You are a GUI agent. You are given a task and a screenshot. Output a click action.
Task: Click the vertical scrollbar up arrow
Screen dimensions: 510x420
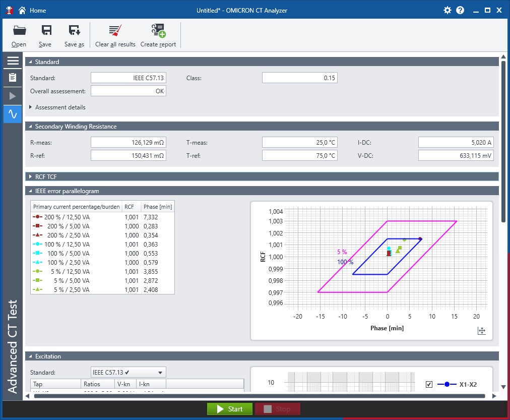click(x=503, y=56)
